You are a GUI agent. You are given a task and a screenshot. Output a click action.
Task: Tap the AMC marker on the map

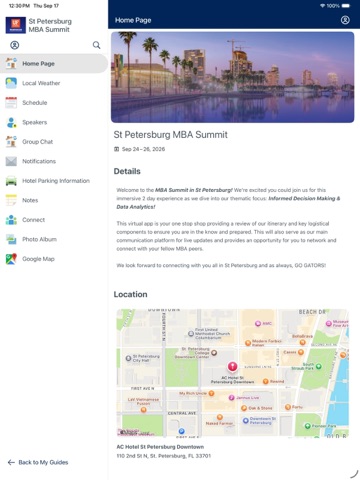[x=258, y=323]
